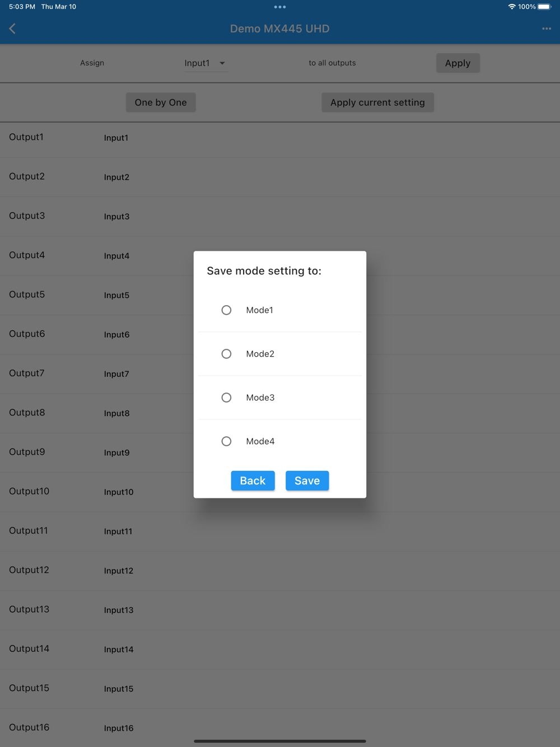Select the Output1 row

[x=280, y=138]
